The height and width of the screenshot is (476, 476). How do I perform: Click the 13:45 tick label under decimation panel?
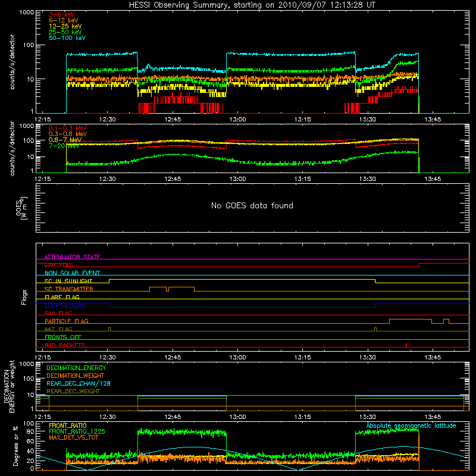click(433, 417)
